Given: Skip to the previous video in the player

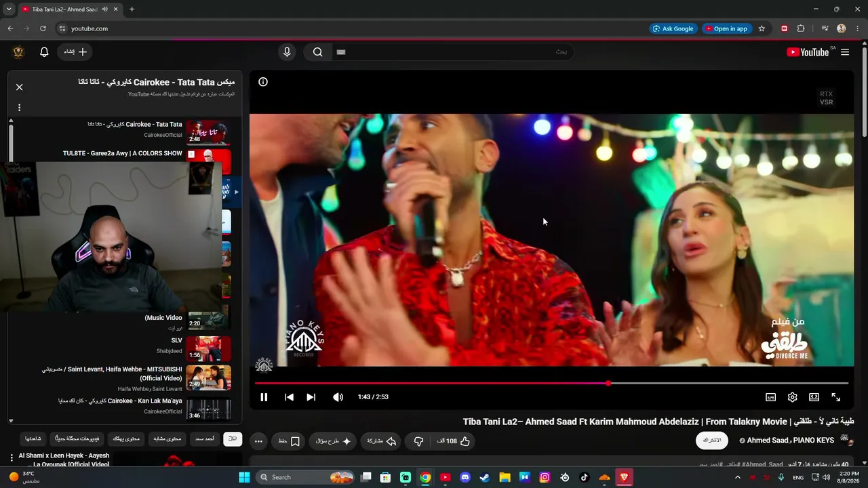Looking at the screenshot, I should tap(289, 397).
